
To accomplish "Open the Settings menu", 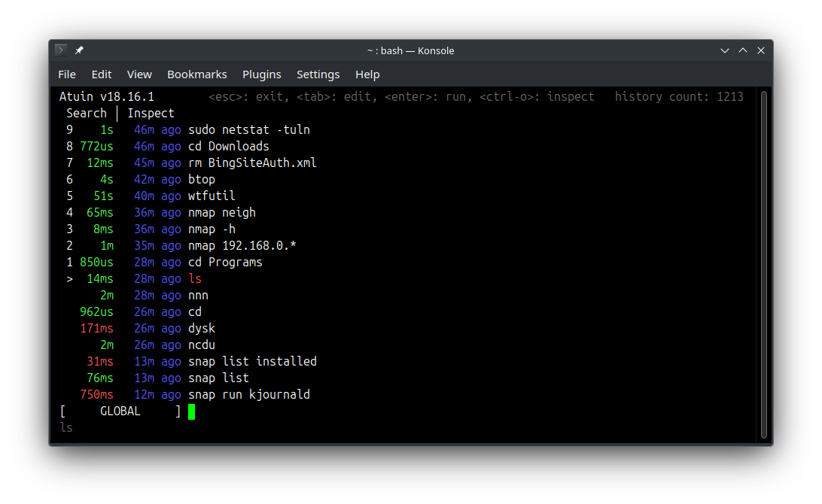I will (x=318, y=74).
